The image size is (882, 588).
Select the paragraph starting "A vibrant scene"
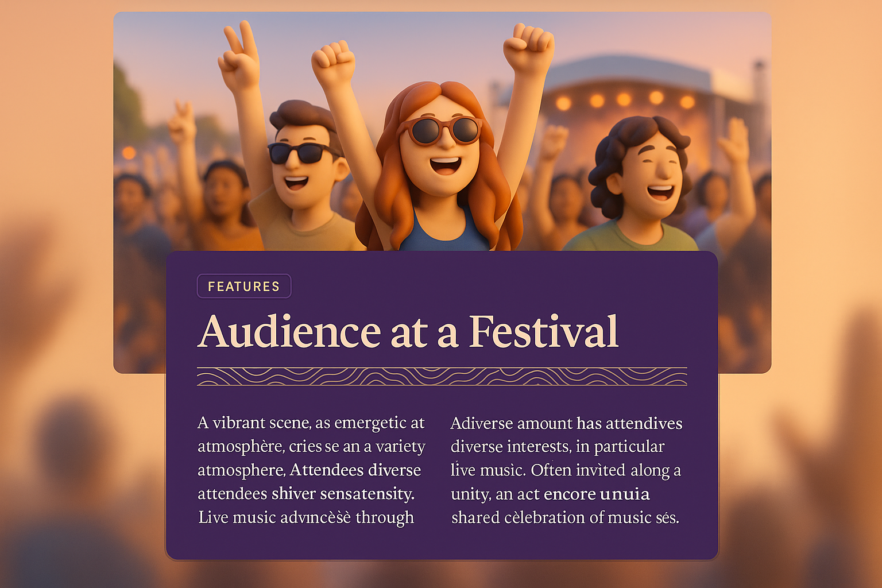pos(311,470)
